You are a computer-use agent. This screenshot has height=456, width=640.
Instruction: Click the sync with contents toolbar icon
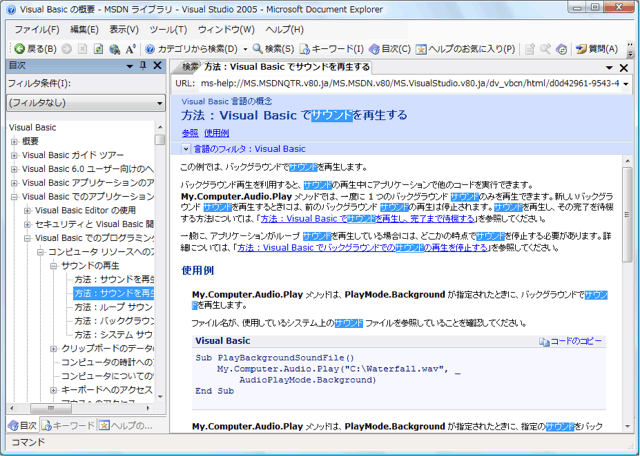pyautogui.click(x=562, y=49)
